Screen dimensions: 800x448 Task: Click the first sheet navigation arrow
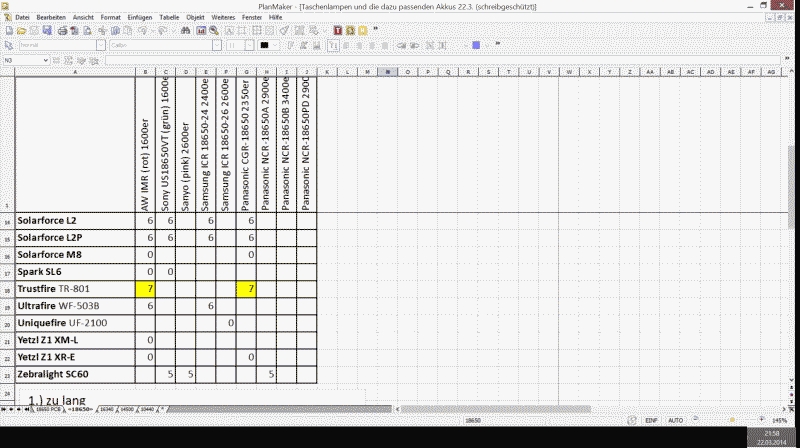4,409
